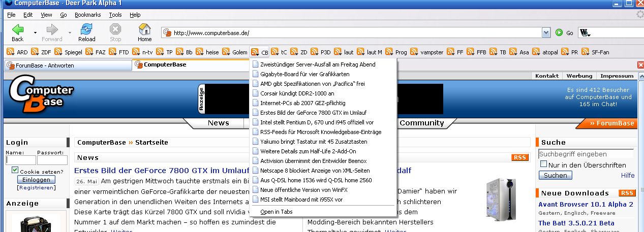Screen dimensions: 644x232
Task: Open the Bb live bookmark feed
Action: (185, 52)
